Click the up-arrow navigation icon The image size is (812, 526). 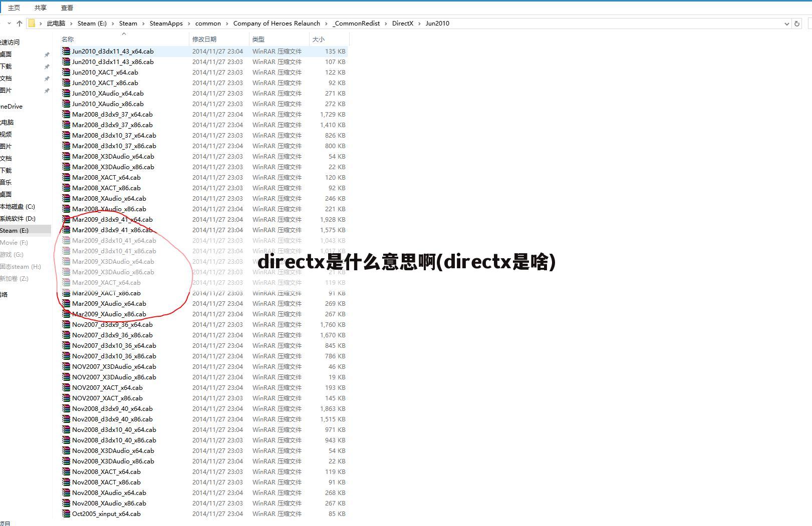pyautogui.click(x=19, y=23)
